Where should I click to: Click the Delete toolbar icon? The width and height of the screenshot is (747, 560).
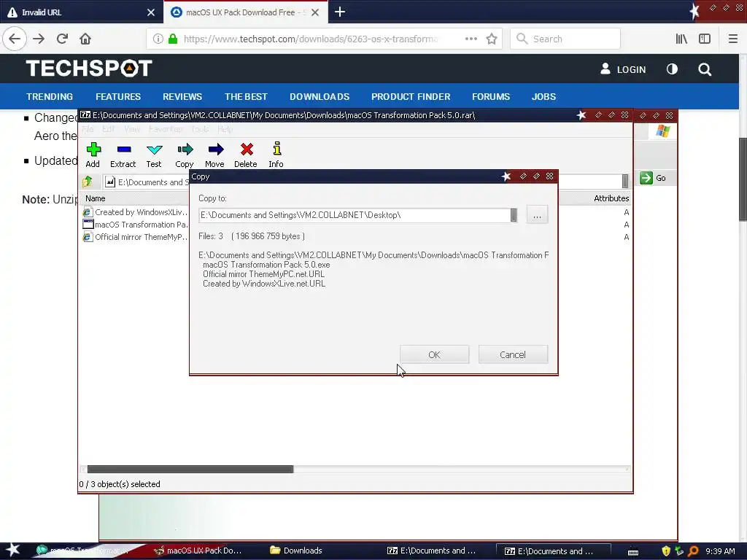coord(246,155)
